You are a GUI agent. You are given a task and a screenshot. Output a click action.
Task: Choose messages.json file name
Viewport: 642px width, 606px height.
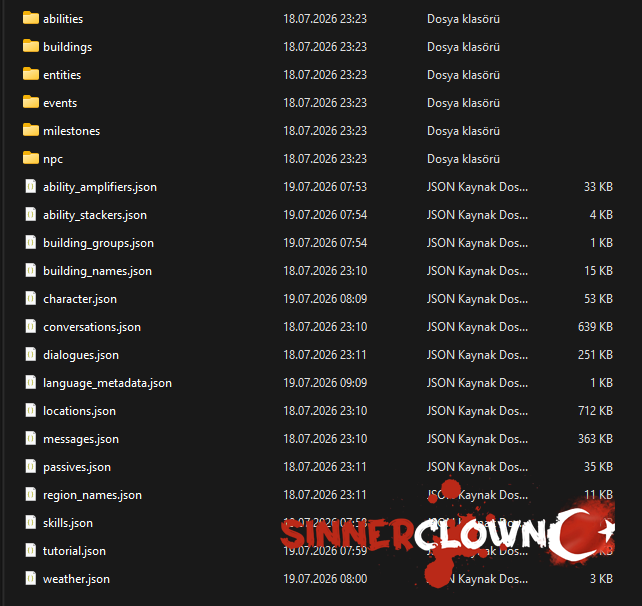point(81,439)
